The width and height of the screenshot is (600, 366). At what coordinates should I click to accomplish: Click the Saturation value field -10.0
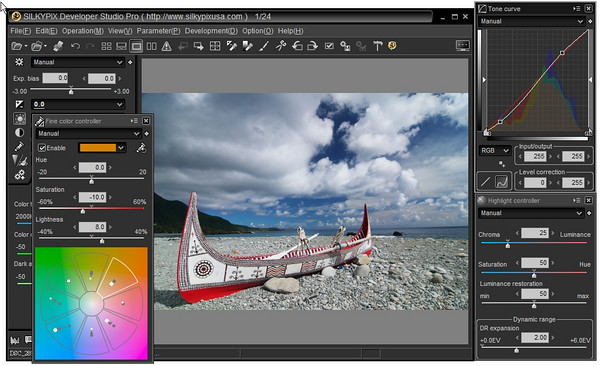[x=92, y=197]
